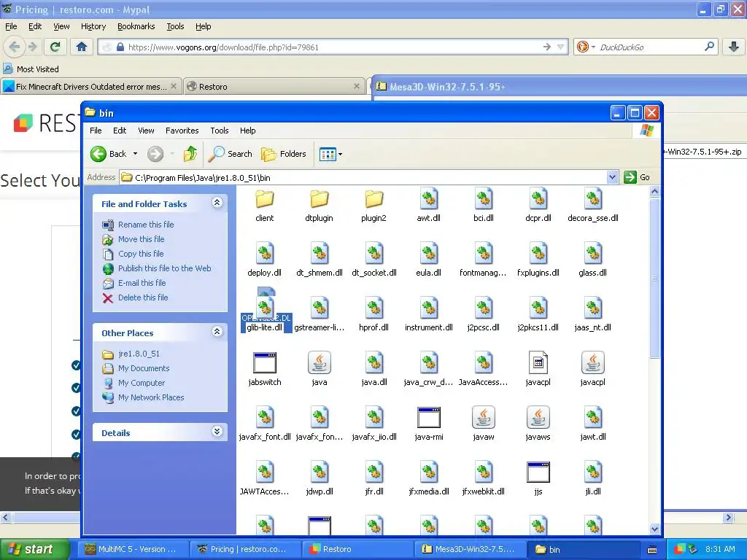Close the Restoro browser tab
Screen dimensions: 747x560
tap(356, 86)
